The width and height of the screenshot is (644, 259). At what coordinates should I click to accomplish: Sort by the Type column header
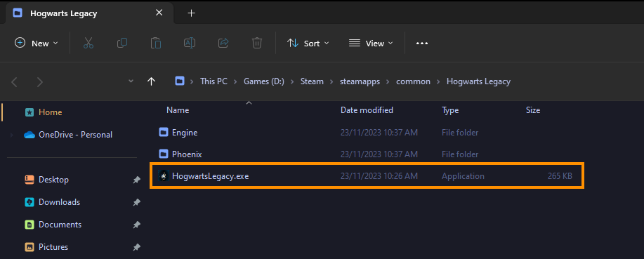450,110
